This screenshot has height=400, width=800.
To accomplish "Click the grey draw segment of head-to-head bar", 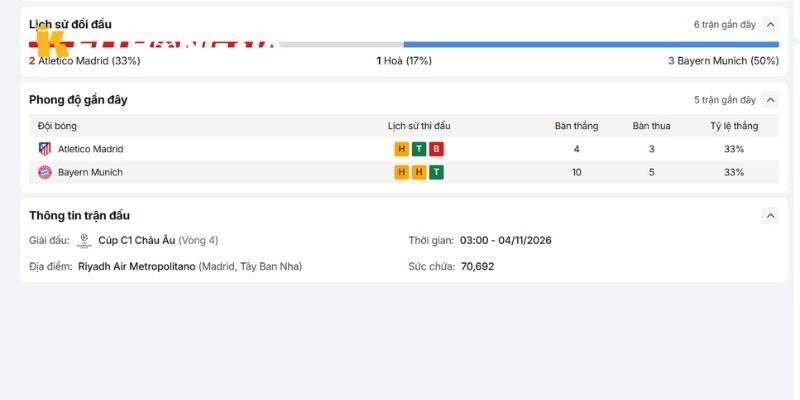I will point(341,44).
